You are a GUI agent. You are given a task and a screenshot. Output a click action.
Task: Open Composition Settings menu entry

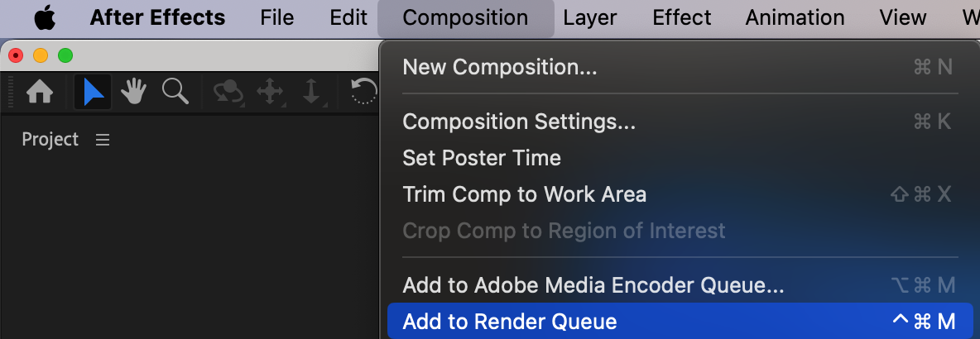point(519,122)
